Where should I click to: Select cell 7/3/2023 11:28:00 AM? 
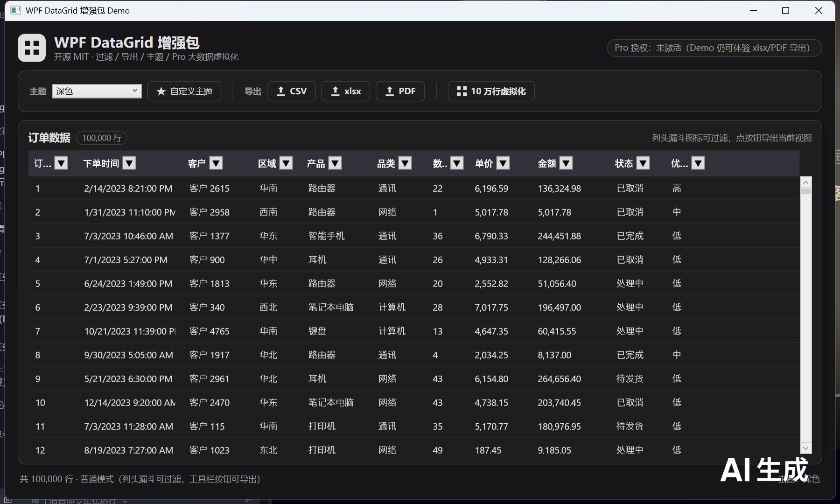pos(129,427)
